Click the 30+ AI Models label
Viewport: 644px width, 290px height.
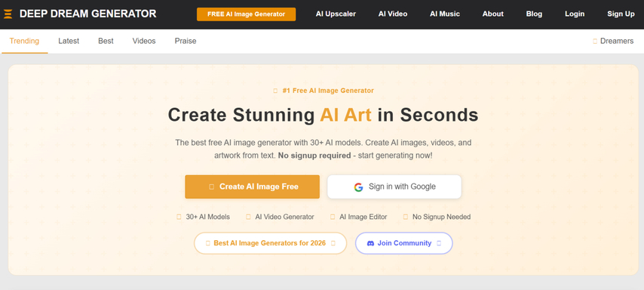(x=208, y=217)
